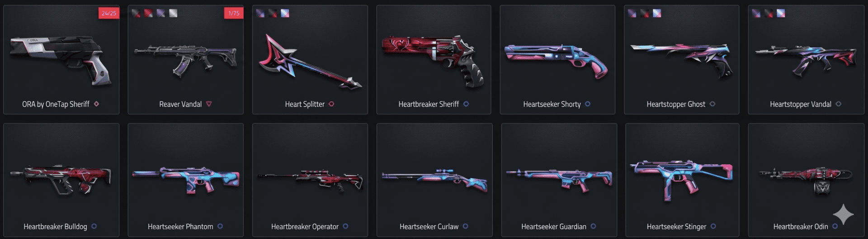Select the middle chroma swatch on Heartstopper Vandal
868x239 pixels.
(x=769, y=13)
